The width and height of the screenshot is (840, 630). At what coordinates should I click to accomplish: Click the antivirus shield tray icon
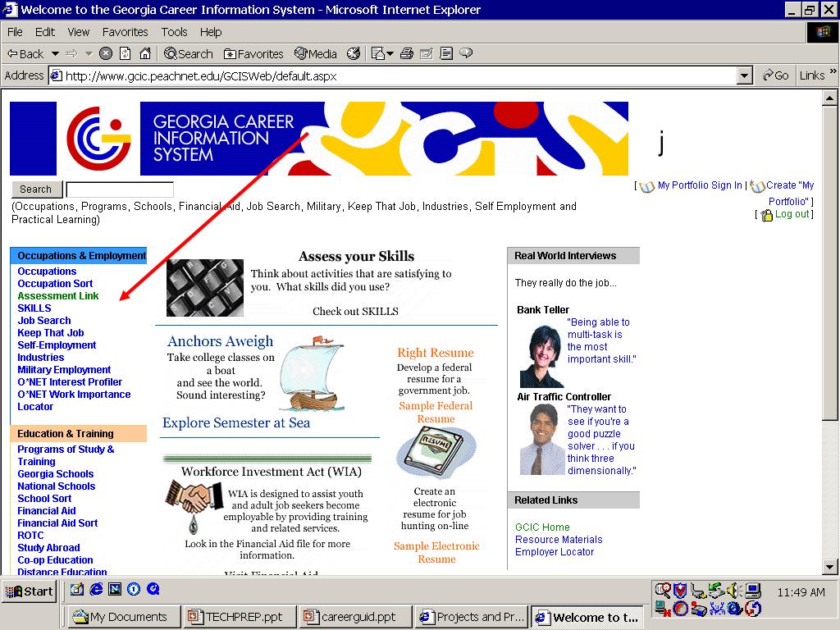(680, 591)
